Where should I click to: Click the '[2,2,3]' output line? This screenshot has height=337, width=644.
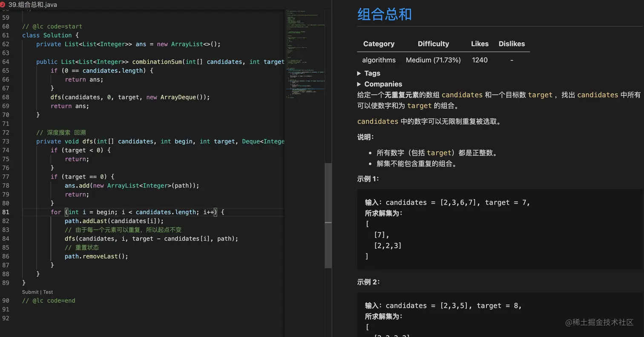pos(388,245)
